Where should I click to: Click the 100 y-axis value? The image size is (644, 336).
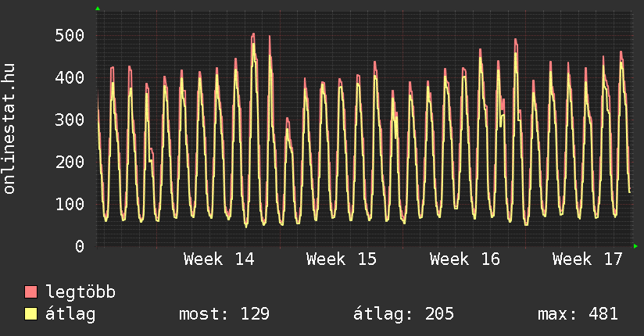tap(70, 204)
